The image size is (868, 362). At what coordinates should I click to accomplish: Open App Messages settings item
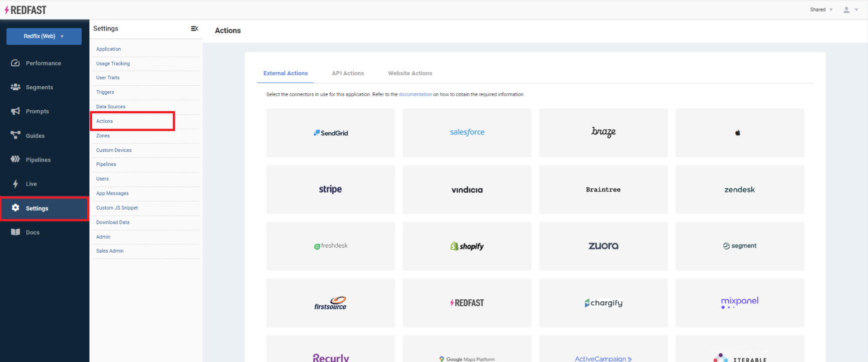pyautogui.click(x=112, y=194)
